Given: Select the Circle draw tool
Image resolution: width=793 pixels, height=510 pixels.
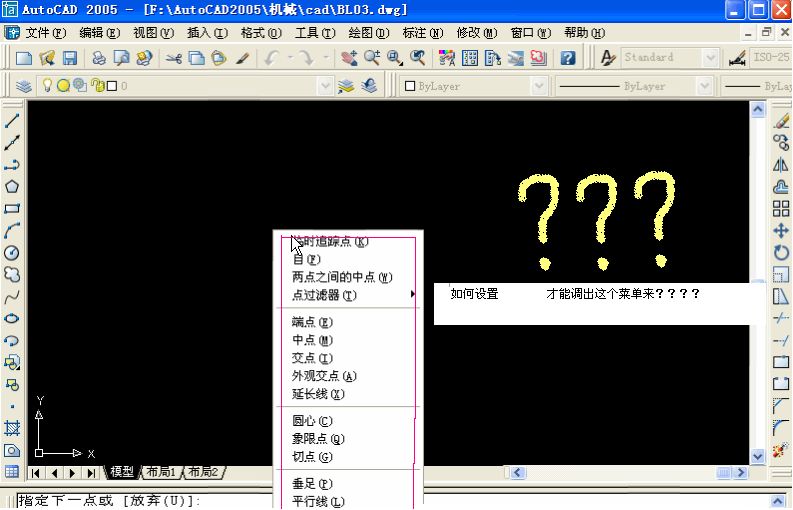Looking at the screenshot, I should click(12, 252).
